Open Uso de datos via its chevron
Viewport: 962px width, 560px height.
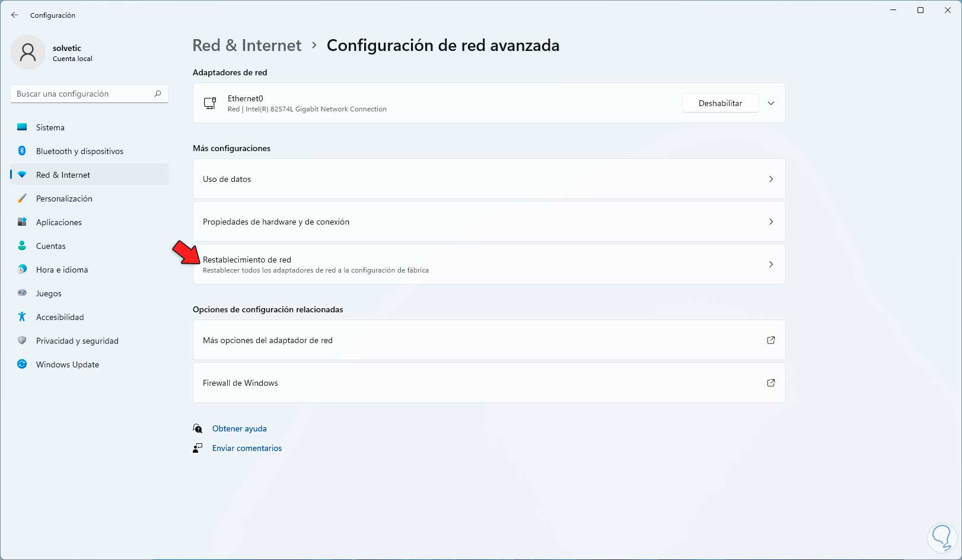pyautogui.click(x=771, y=179)
